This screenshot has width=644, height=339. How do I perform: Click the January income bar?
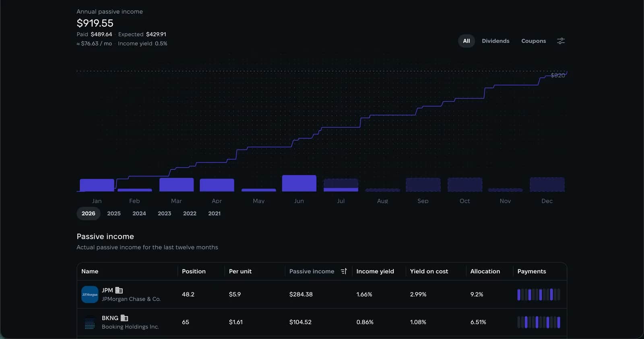tap(97, 185)
